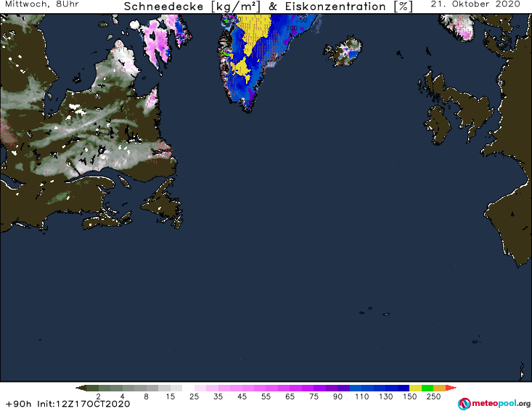The width and height of the screenshot is (532, 411).
Task: Click the legend value '65'
Action: point(290,396)
